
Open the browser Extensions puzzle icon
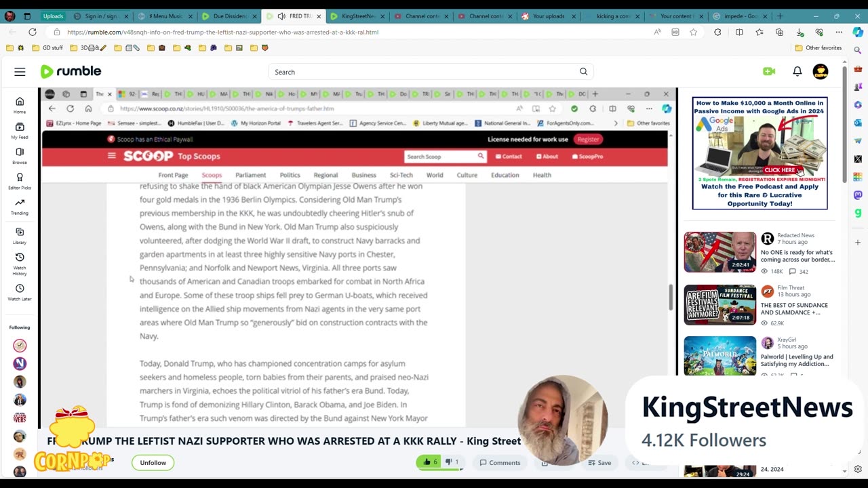(x=717, y=32)
